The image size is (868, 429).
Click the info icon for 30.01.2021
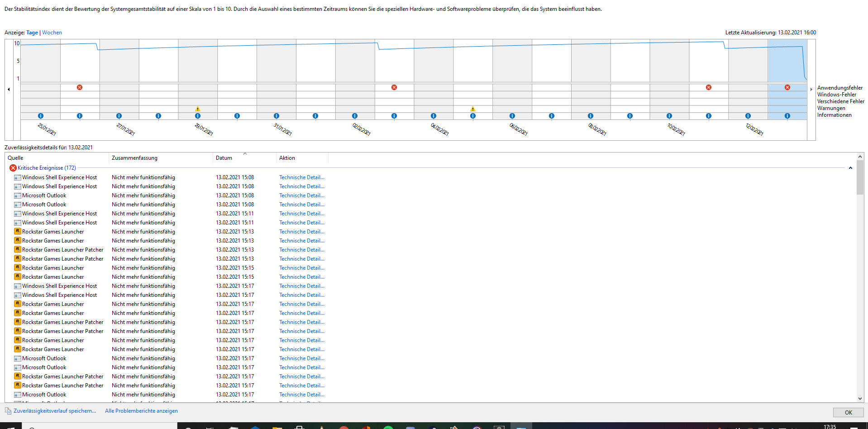pos(237,116)
